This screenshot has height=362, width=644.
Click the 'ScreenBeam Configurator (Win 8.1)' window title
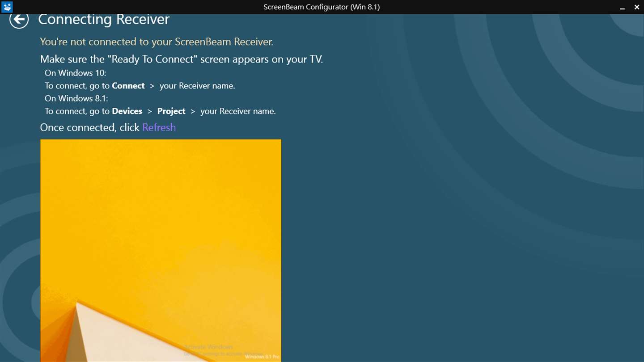click(322, 7)
